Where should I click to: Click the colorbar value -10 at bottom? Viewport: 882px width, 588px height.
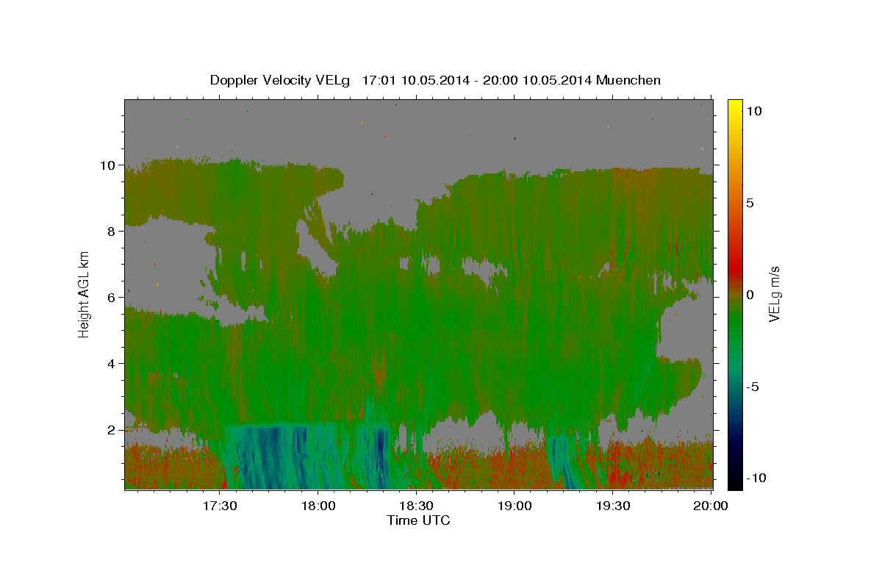pos(758,478)
